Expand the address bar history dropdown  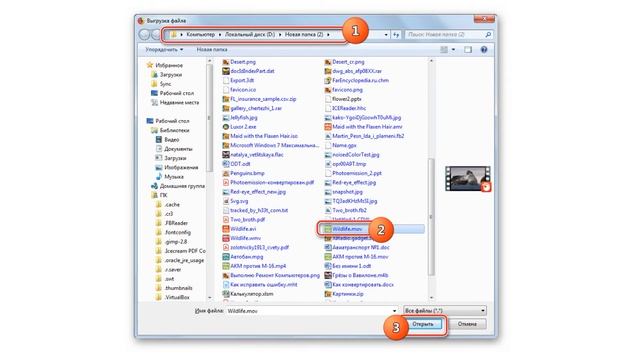point(386,35)
